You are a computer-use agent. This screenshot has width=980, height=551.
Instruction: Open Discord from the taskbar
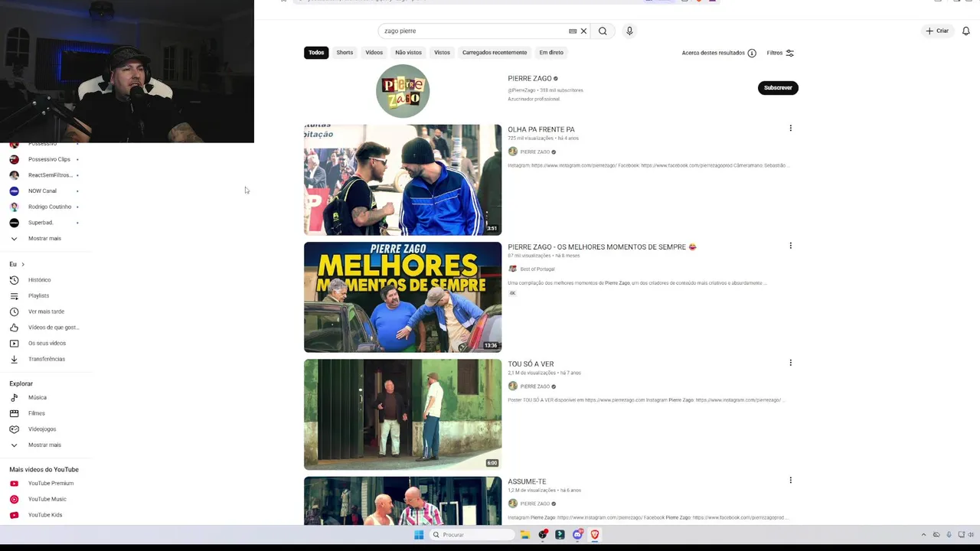coord(578,535)
